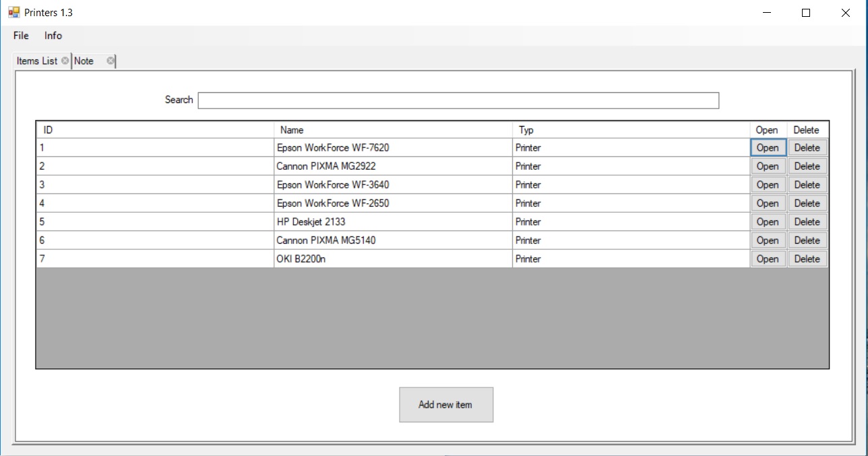Select the ID cell with value 7
The width and height of the screenshot is (868, 456).
pyautogui.click(x=155, y=259)
